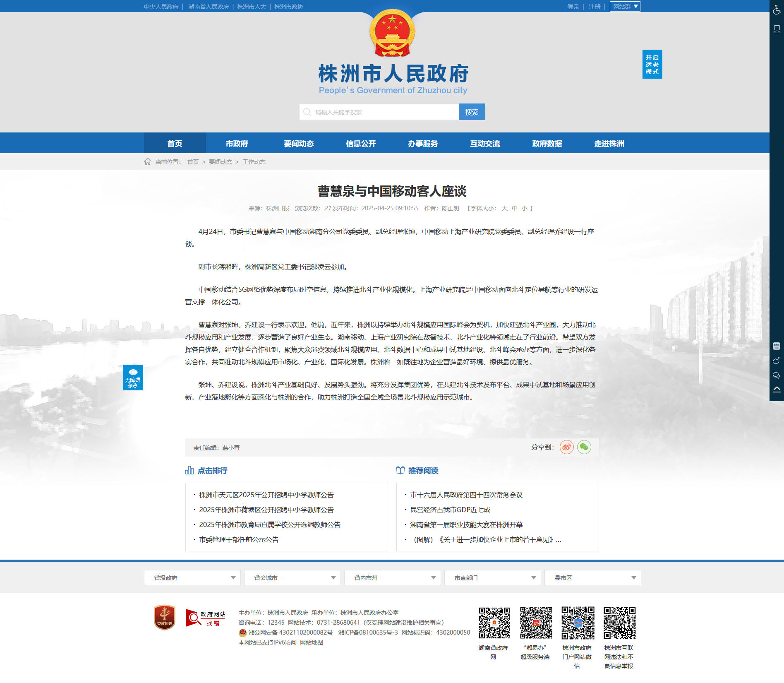This screenshot has height=683, width=784.
Task: Open link 民营经济占我市GDP近七成
Action: 450,510
